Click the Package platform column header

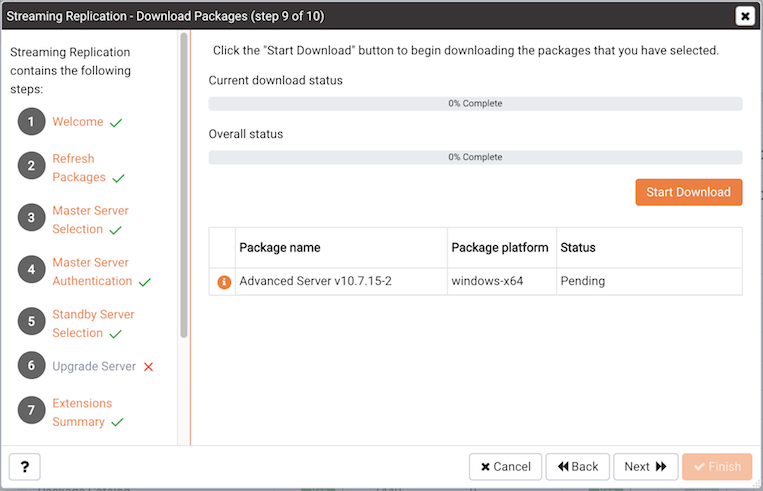(x=500, y=248)
